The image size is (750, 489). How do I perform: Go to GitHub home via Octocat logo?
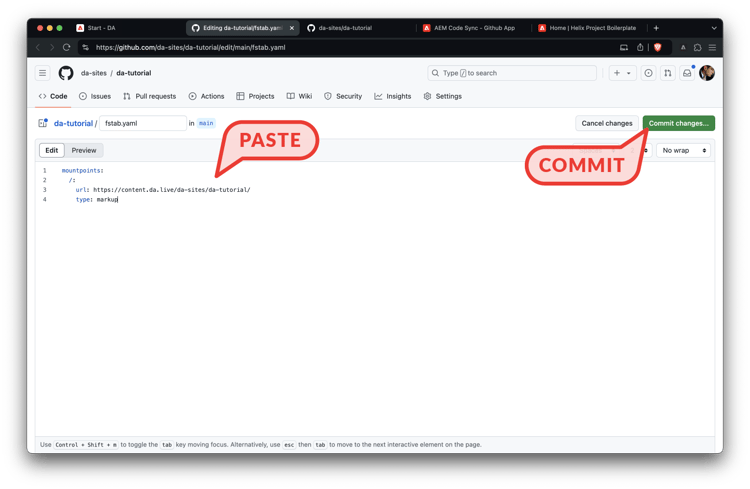66,73
